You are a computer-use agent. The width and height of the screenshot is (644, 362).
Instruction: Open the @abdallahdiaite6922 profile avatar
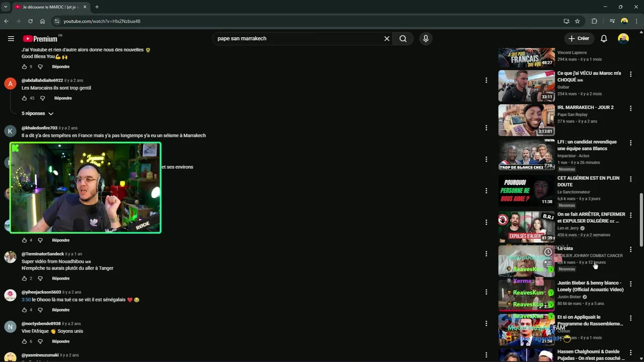point(10,83)
